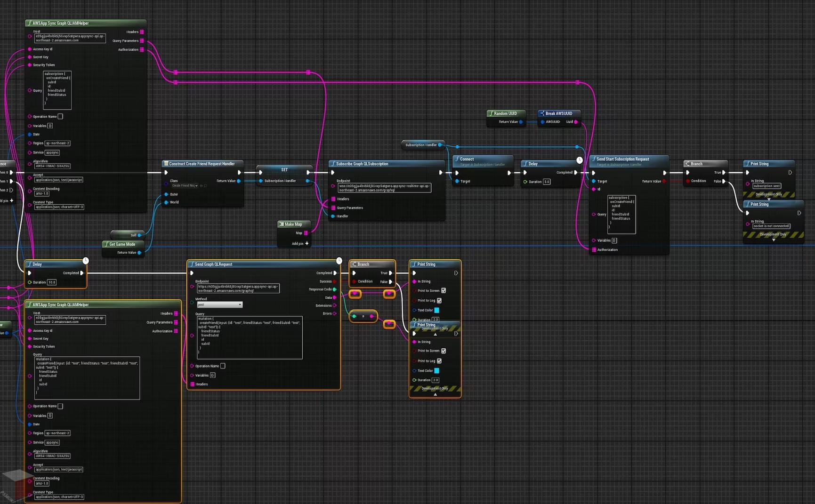Click Return Value pin on Random UUID node
The image size is (815, 504).
[x=521, y=122]
